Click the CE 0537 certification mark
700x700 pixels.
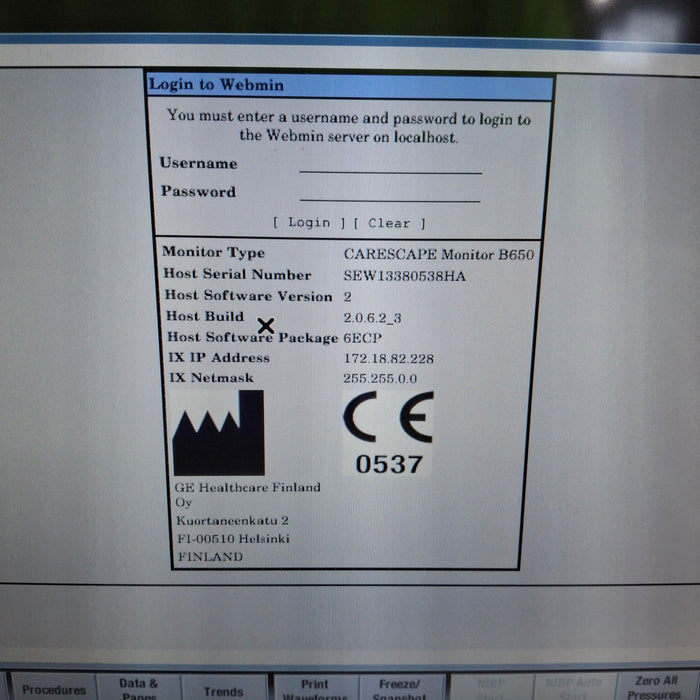[388, 431]
